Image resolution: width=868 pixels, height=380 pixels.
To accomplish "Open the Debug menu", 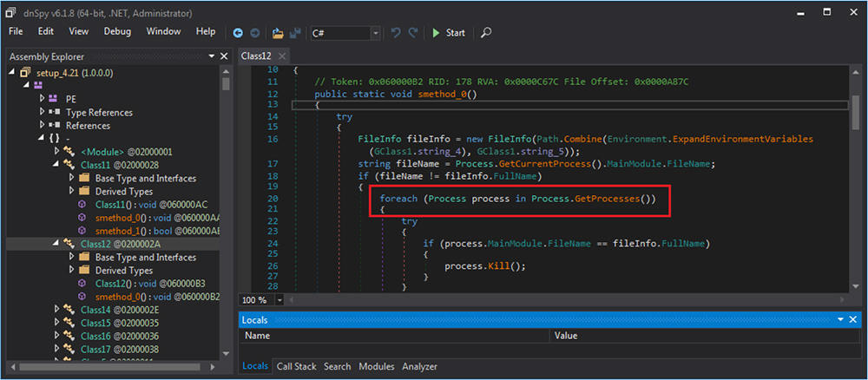I will 117,31.
